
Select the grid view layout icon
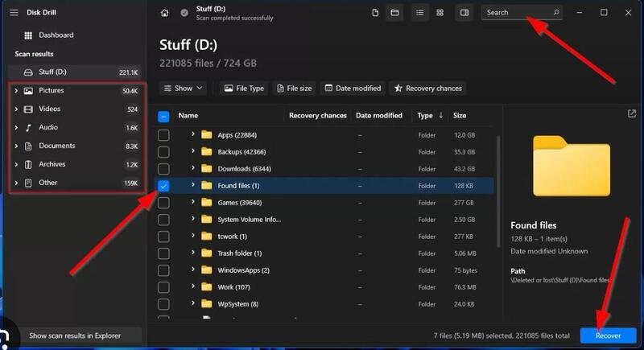pos(440,13)
